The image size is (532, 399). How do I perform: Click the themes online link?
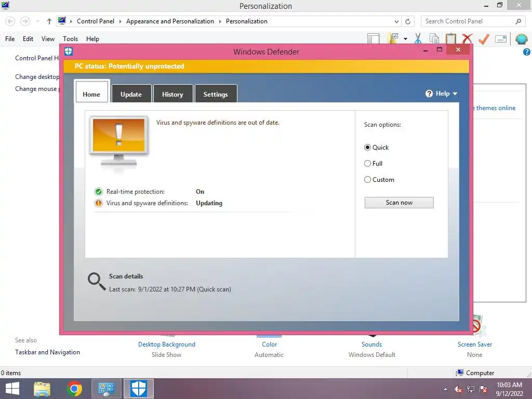click(x=496, y=108)
